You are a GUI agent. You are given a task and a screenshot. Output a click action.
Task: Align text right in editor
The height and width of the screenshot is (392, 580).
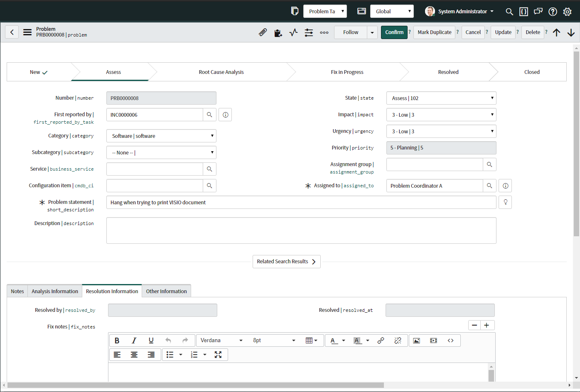tap(151, 355)
